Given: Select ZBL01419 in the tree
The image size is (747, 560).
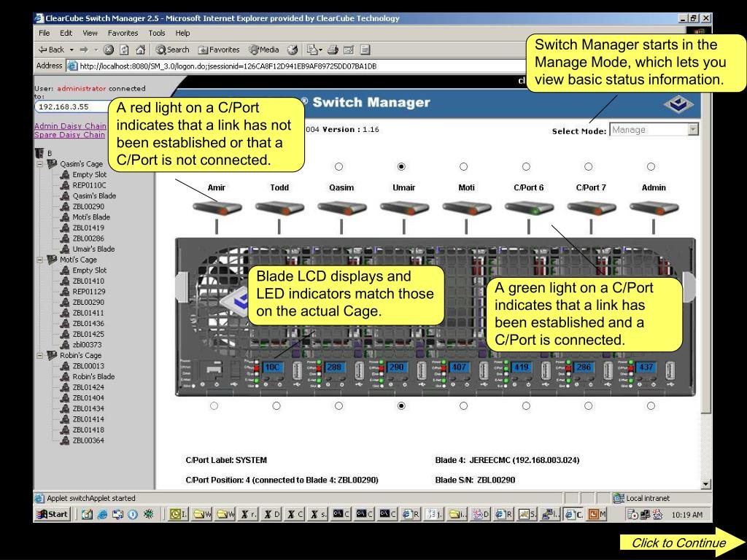Looking at the screenshot, I should tap(88, 227).
